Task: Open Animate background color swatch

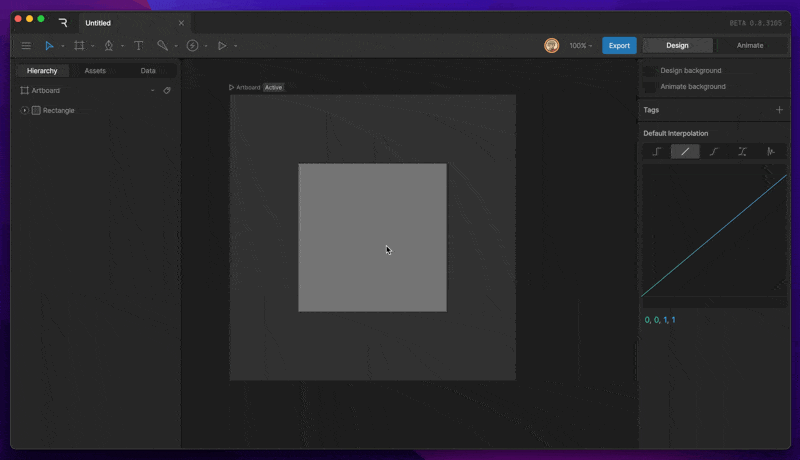Action: point(649,87)
